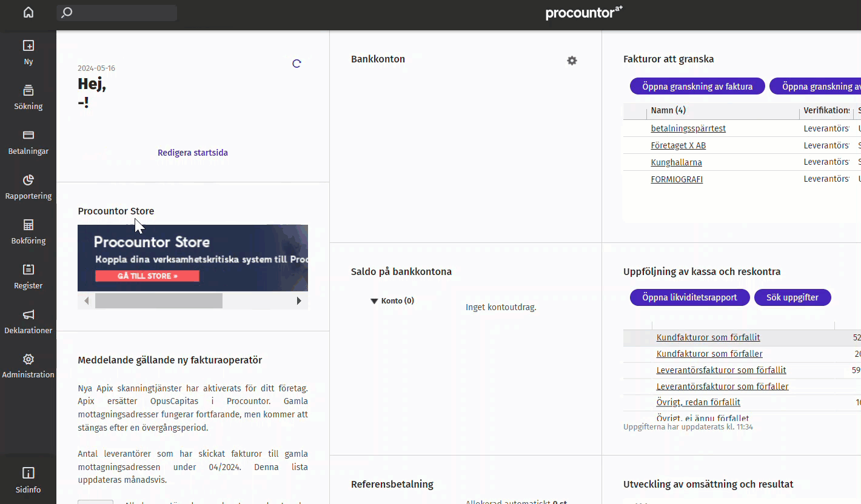Open the Bokföring sidebar menu
861x504 pixels.
pyautogui.click(x=28, y=232)
